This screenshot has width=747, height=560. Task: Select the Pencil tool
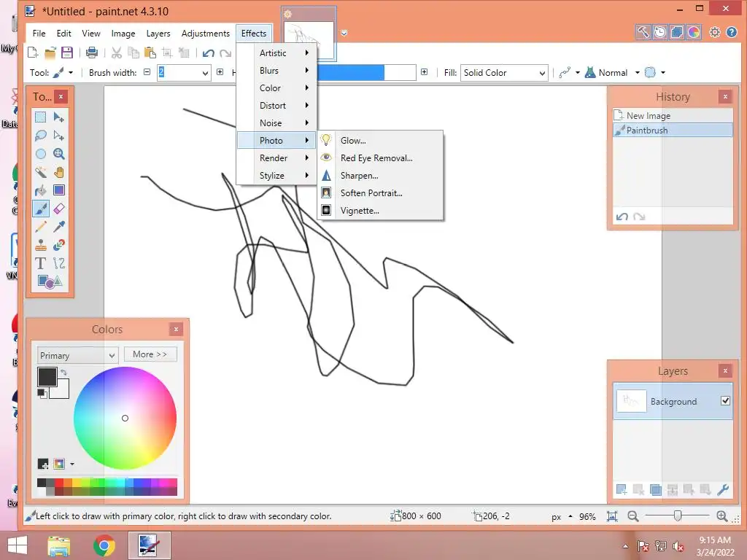tap(41, 227)
